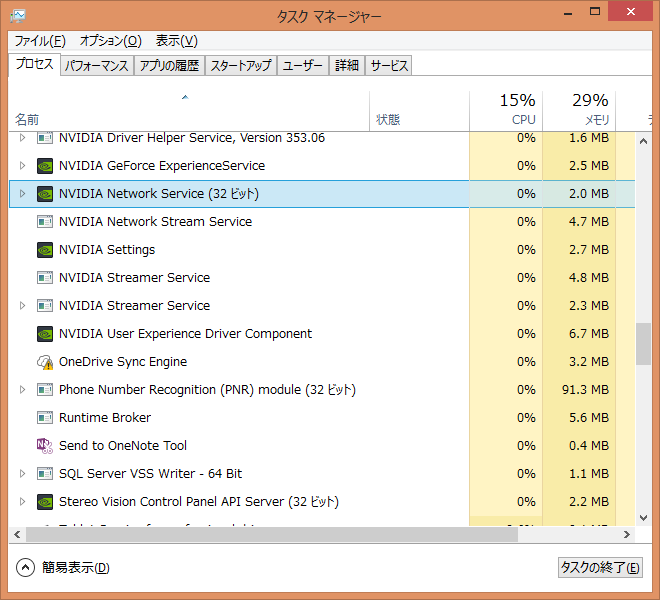Click the horizontal scrollbar thumb
660x600 pixels.
272,535
